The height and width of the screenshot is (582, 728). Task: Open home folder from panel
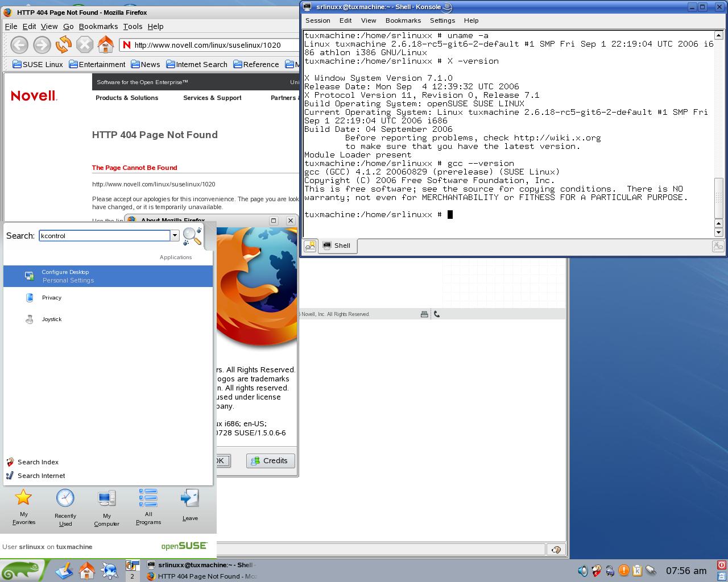(86, 570)
